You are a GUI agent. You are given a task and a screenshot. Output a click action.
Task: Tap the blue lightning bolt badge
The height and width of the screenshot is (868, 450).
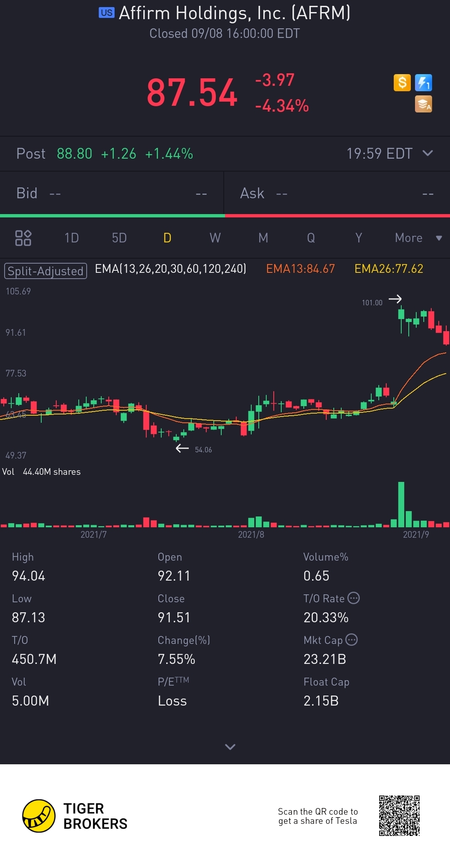(423, 82)
